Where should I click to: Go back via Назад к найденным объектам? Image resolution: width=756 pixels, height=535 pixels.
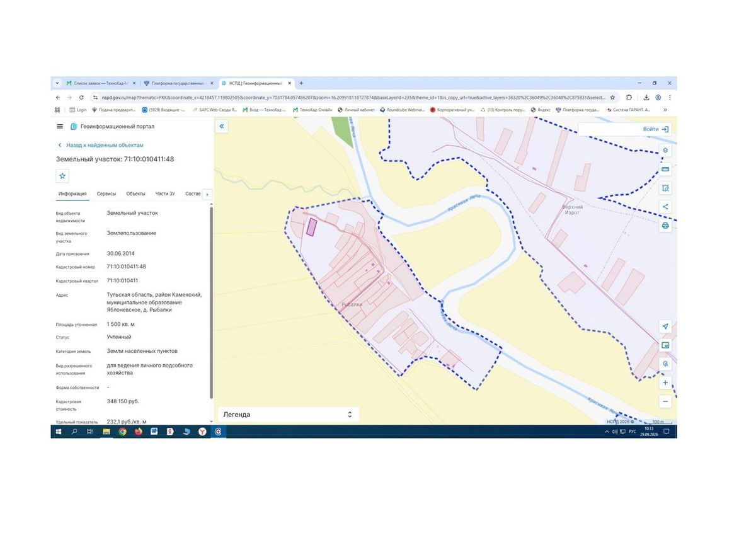[100, 145]
